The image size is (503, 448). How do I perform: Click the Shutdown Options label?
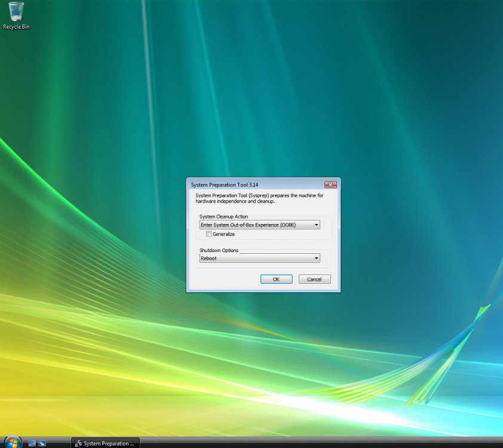[x=219, y=250]
